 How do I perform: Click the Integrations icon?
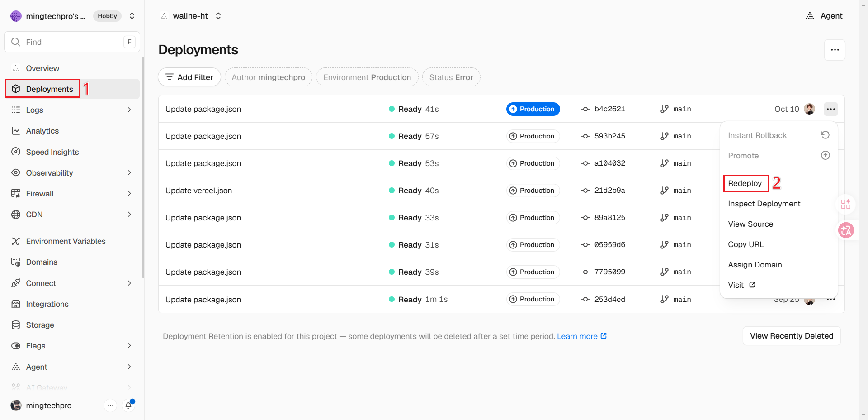(16, 304)
